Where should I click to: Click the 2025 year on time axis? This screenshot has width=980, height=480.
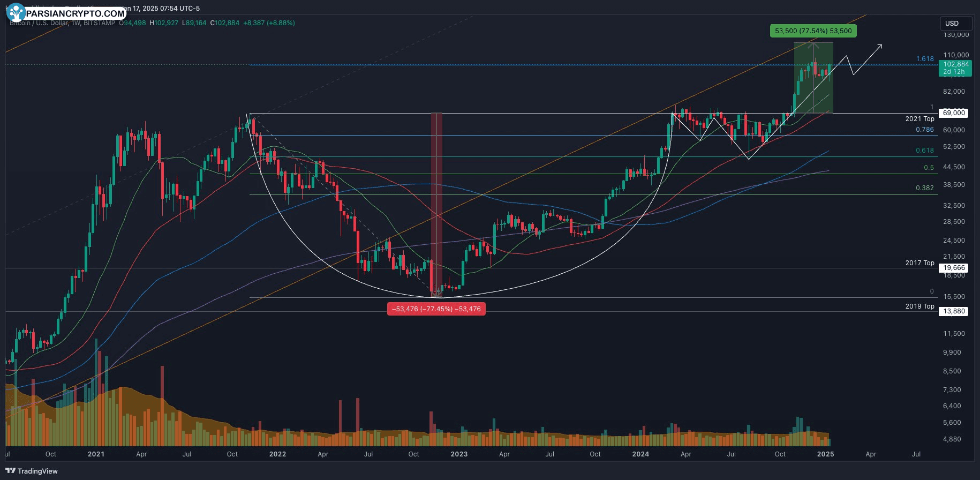point(825,454)
